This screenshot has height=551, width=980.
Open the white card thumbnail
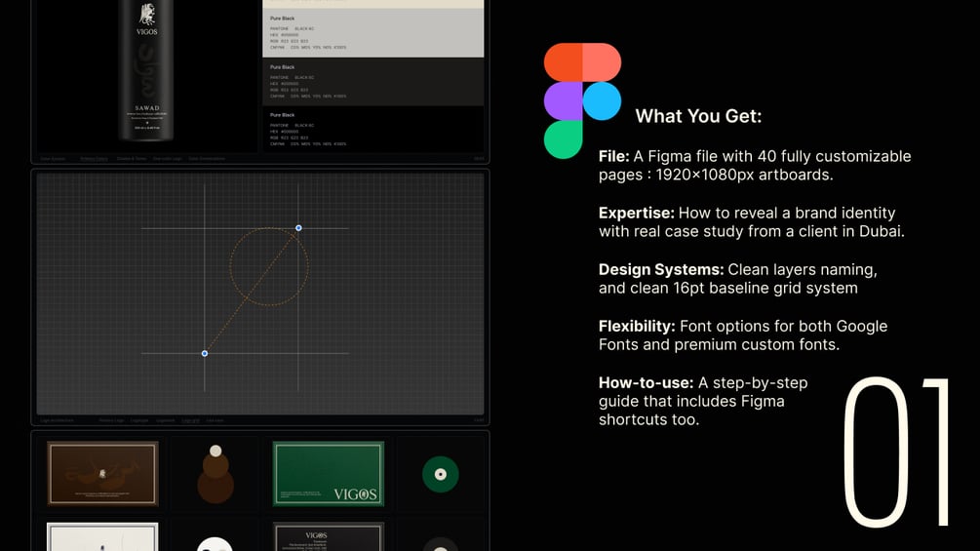pyautogui.click(x=102, y=536)
